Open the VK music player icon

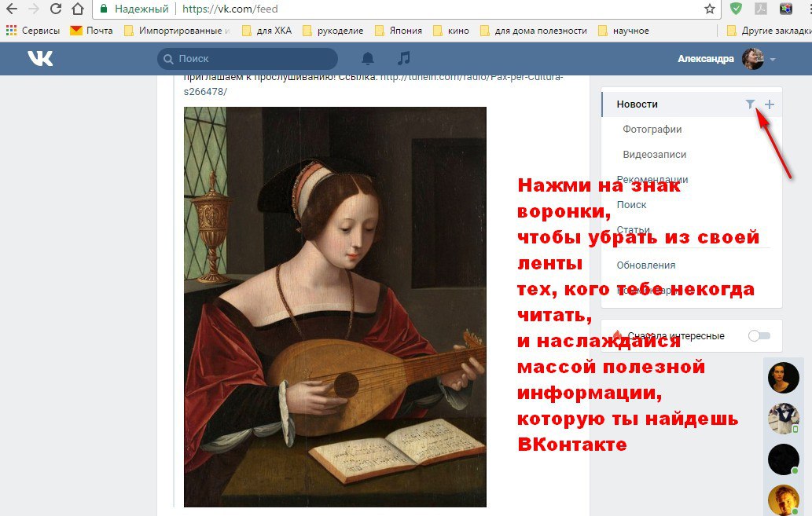[x=403, y=58]
